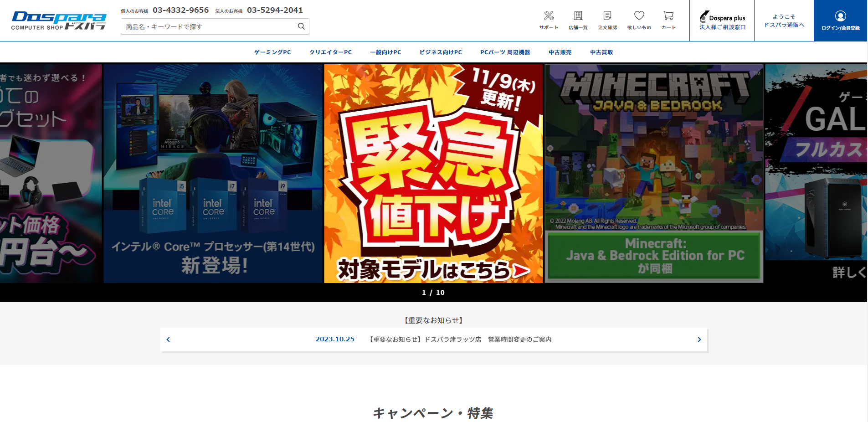Viewport: 868px width, 422px height.
Task: Open Dospara plus corporate consultation link
Action: 722,21
